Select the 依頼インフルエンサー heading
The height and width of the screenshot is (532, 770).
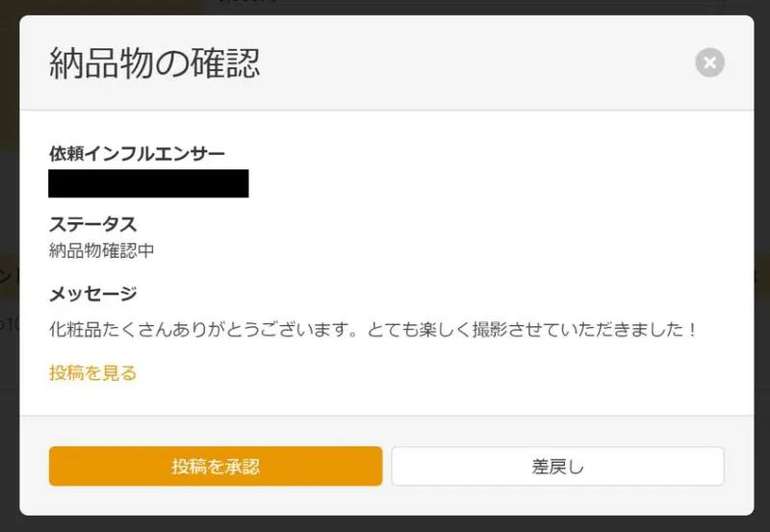(x=137, y=154)
